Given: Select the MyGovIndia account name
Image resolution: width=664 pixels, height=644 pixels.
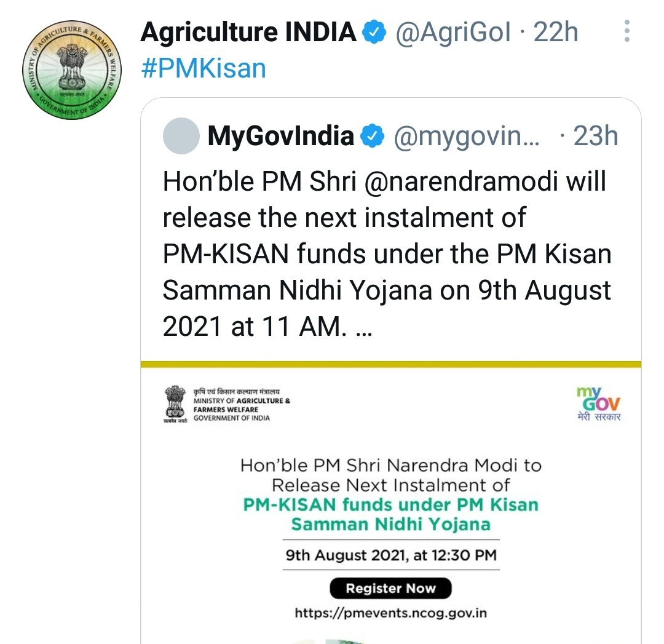Looking at the screenshot, I should (x=281, y=137).
